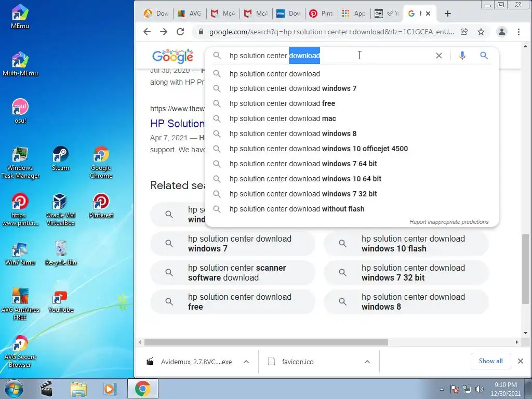
Task: Reload the Google search page
Action: pyautogui.click(x=180, y=32)
